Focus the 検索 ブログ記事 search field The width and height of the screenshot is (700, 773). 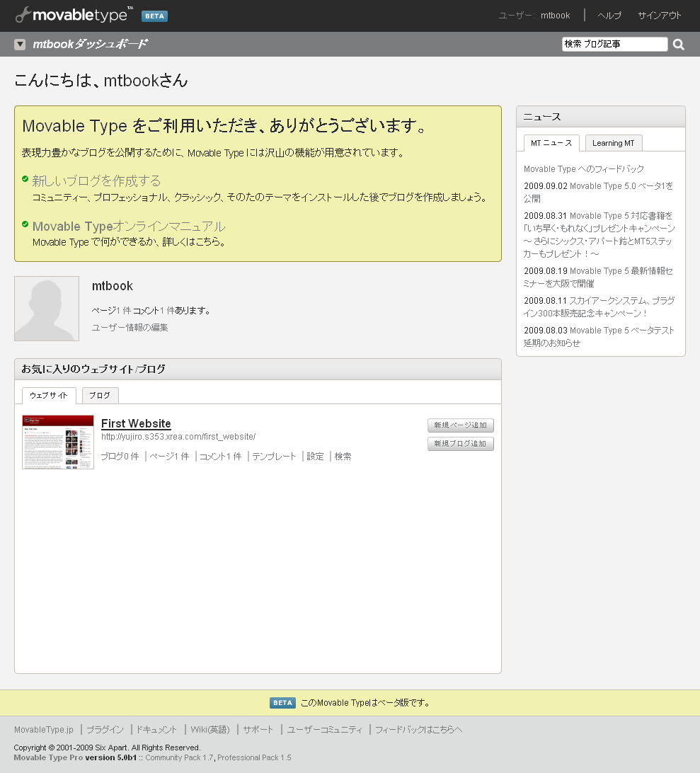click(x=615, y=44)
